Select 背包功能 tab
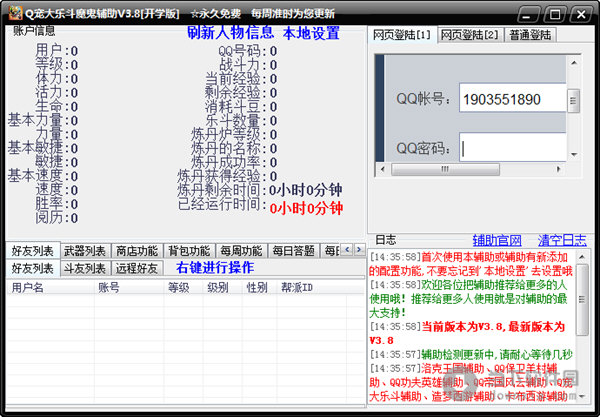Image resolution: width=600 pixels, height=417 pixels. tap(189, 251)
